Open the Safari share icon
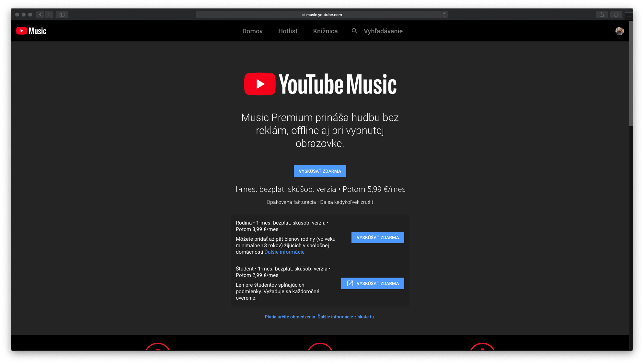Screen dimensions: 644x364 pos(602,15)
